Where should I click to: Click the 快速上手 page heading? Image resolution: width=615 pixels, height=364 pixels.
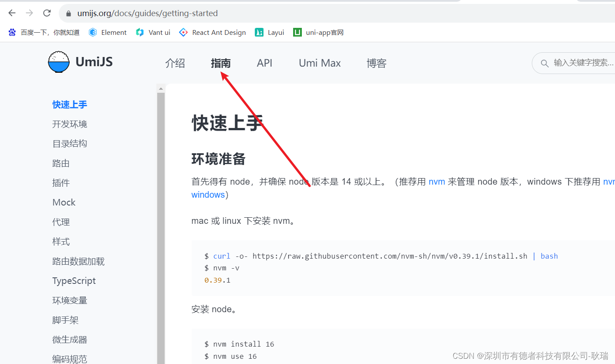(227, 123)
